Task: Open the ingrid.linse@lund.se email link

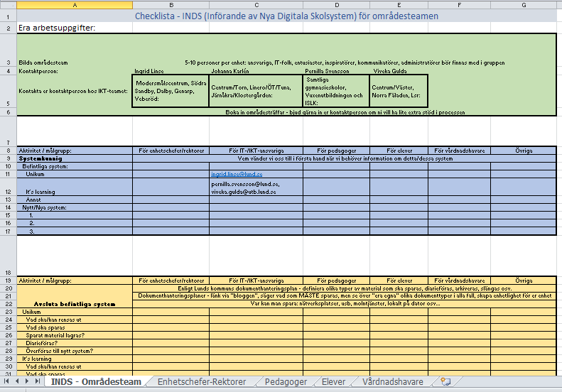Action: [x=237, y=174]
